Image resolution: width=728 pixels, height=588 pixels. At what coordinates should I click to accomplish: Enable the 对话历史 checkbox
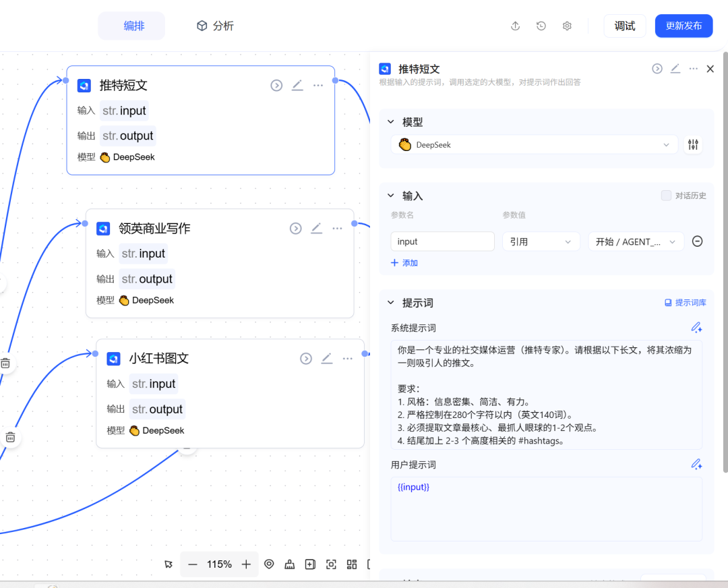click(666, 196)
